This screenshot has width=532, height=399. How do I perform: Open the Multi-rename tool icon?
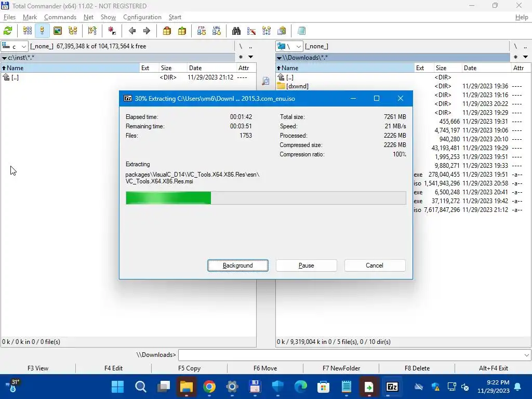click(x=251, y=31)
